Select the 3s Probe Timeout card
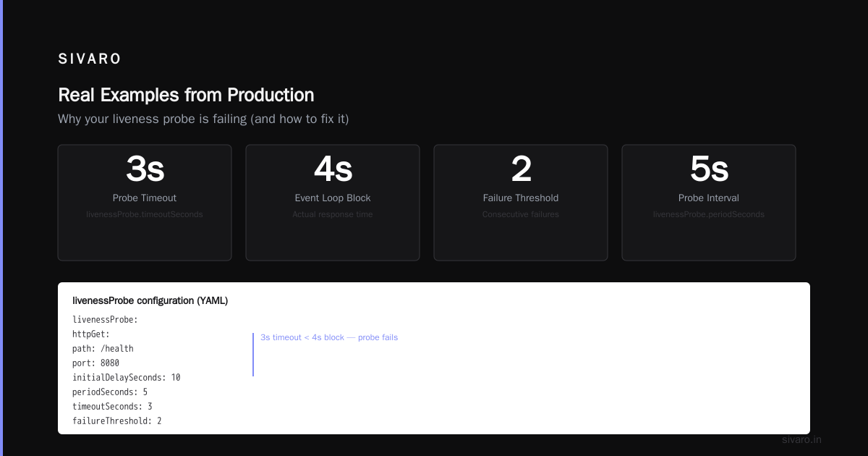 [x=145, y=203]
